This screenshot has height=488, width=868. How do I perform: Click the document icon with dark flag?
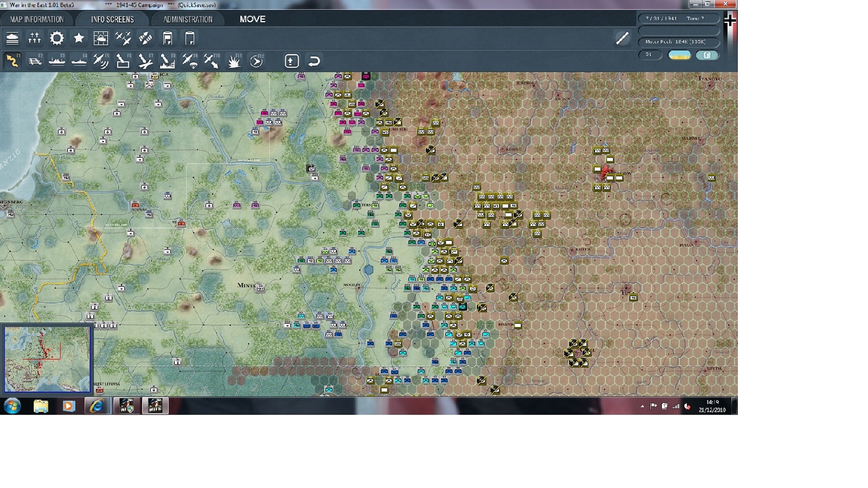(x=167, y=38)
